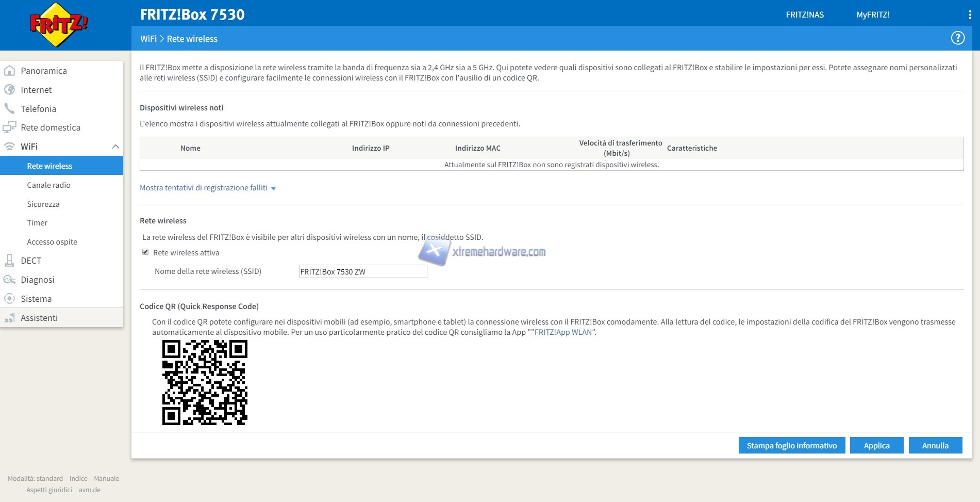Viewport: 980px width, 502px height.
Task: Expand Mostra tentativi di registrazione falliti
Action: (207, 188)
